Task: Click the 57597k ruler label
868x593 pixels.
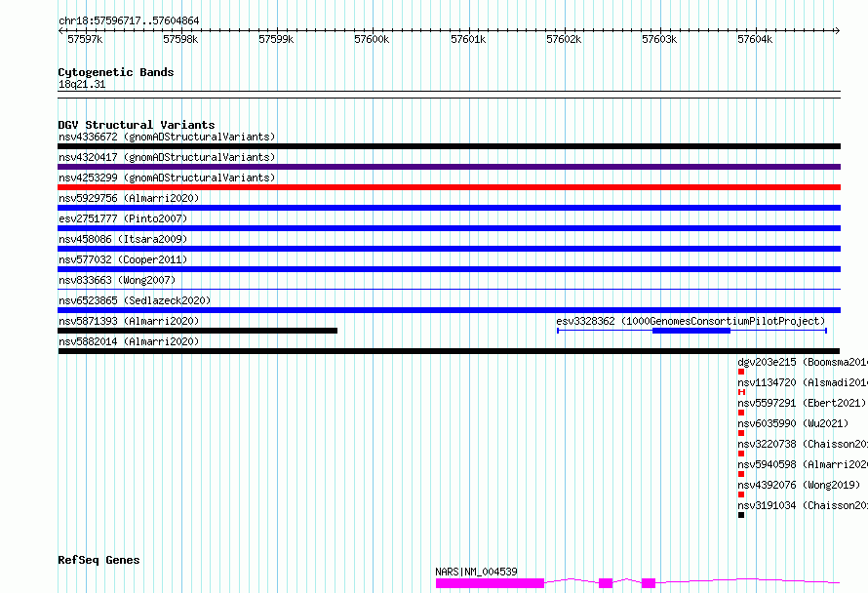Action: click(85, 39)
